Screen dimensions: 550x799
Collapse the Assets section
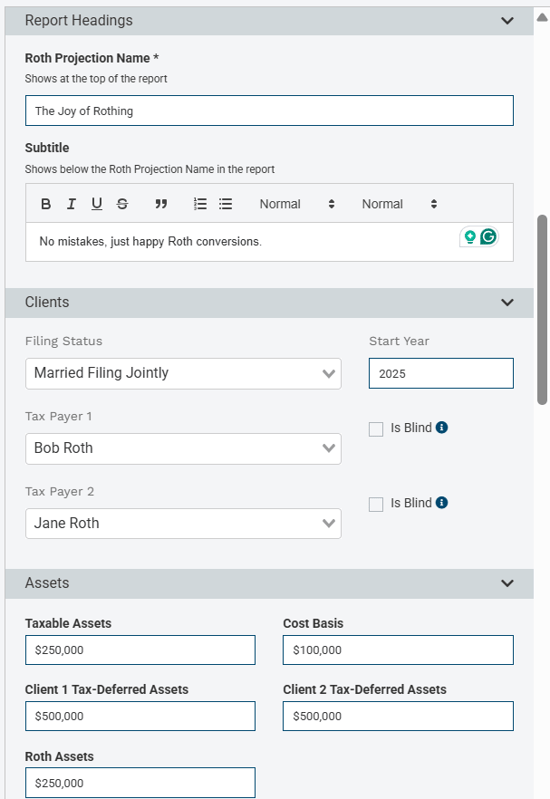(x=507, y=583)
